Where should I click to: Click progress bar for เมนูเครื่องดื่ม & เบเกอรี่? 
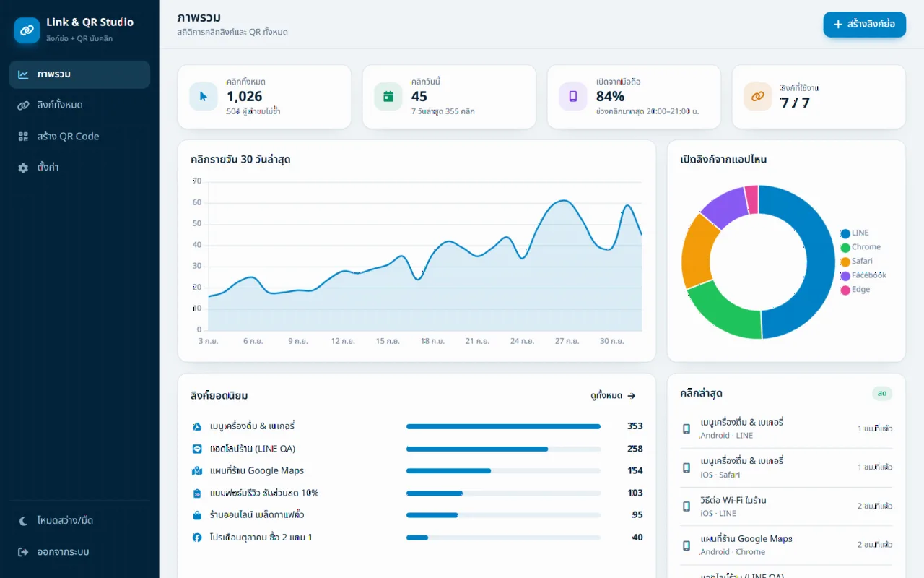pyautogui.click(x=503, y=426)
